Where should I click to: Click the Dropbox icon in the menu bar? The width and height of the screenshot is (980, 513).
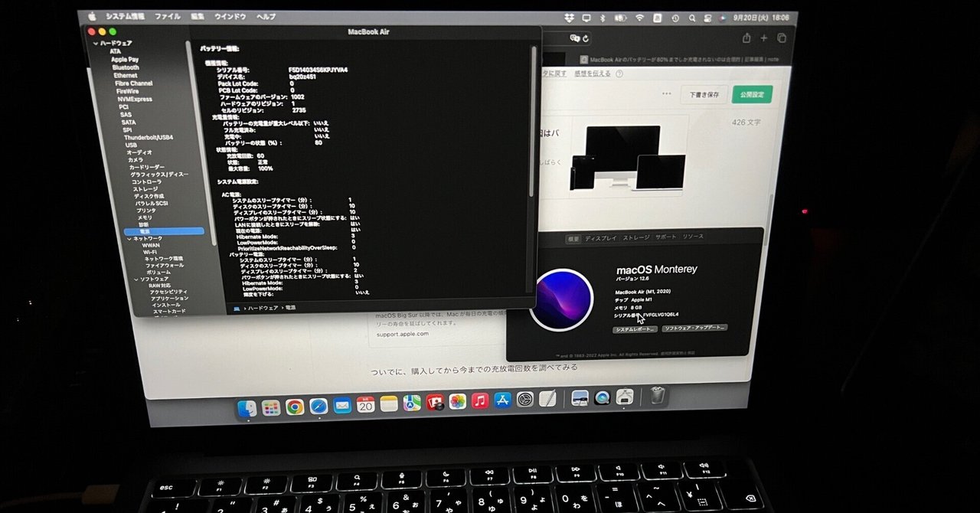coord(570,17)
